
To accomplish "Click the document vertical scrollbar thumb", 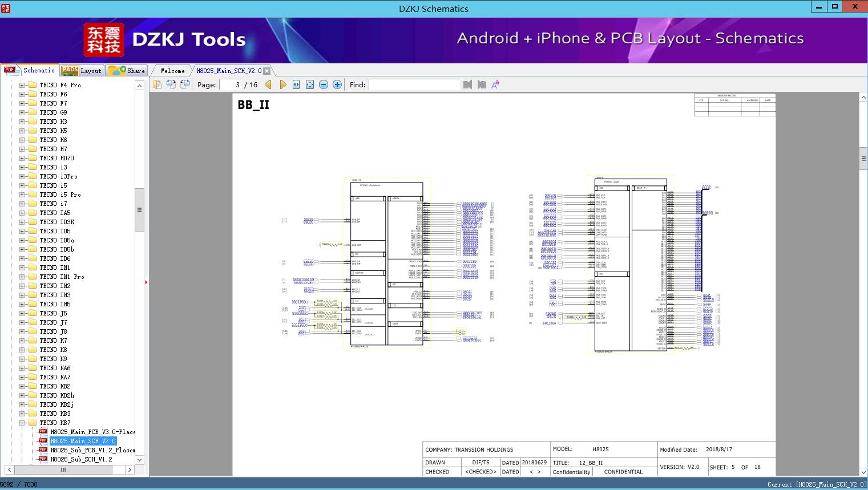I will click(x=863, y=159).
